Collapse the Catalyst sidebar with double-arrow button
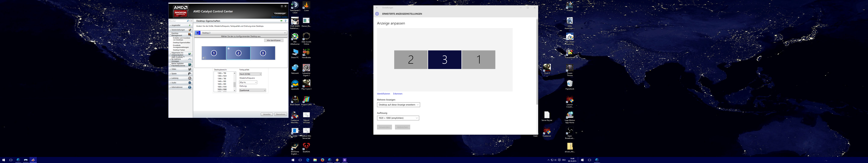 tap(191, 21)
